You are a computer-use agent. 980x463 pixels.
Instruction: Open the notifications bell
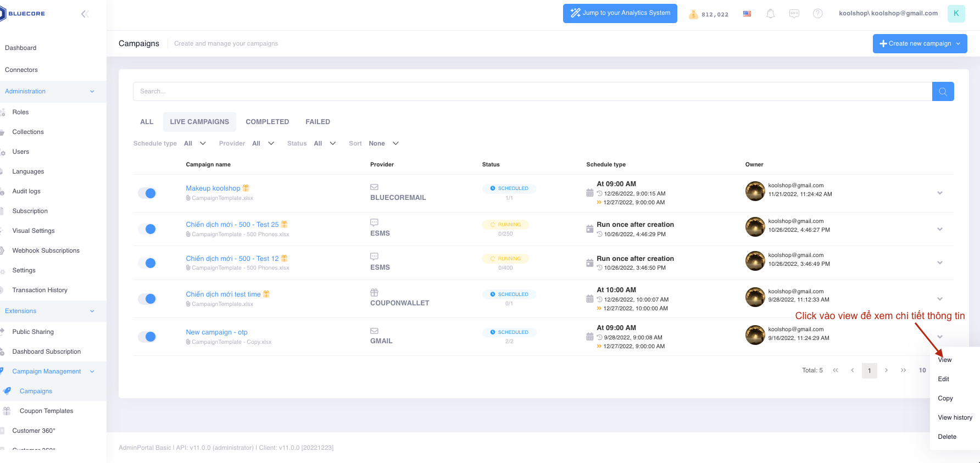(x=770, y=14)
